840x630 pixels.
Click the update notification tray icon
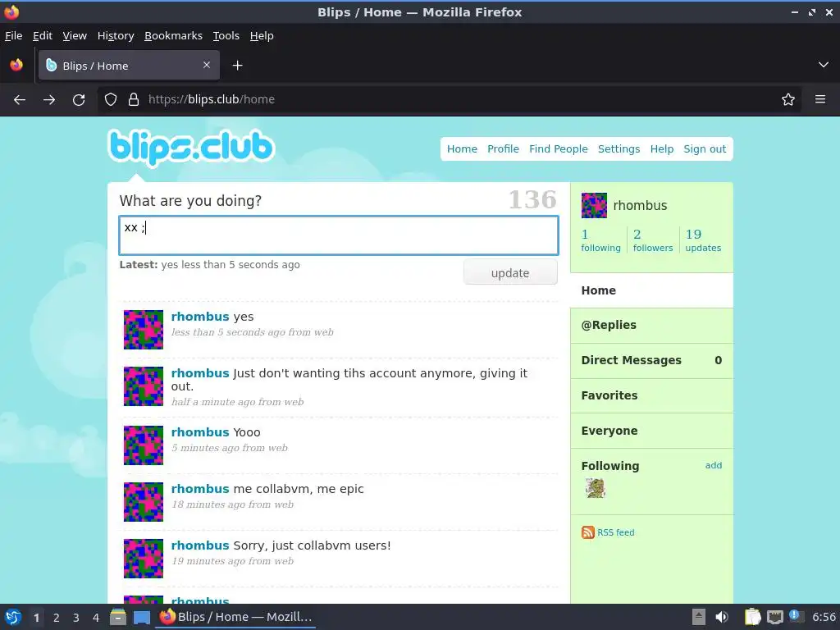tap(795, 616)
